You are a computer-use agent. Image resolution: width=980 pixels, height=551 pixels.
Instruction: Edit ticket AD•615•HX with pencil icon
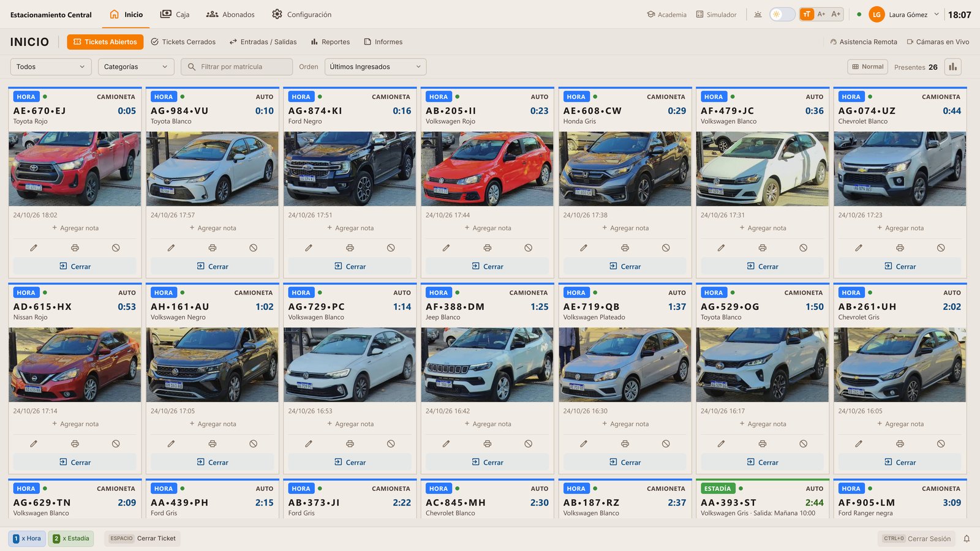point(34,444)
